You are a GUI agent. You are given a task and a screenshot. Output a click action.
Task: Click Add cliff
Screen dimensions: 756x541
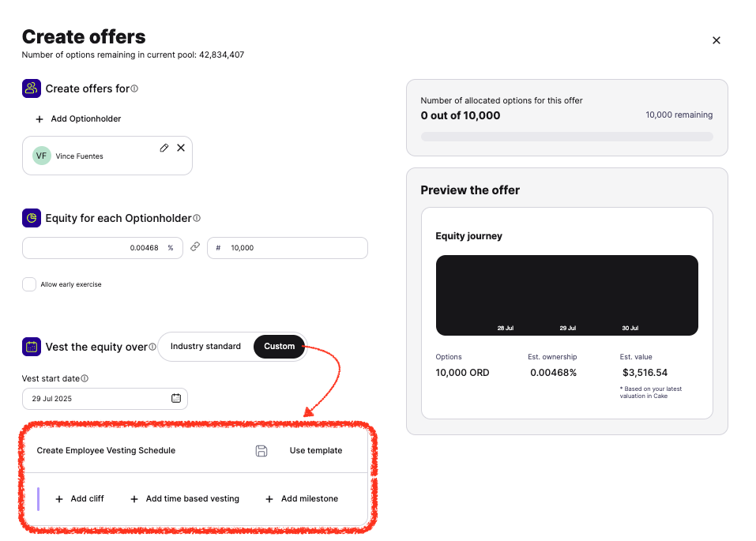(x=80, y=498)
